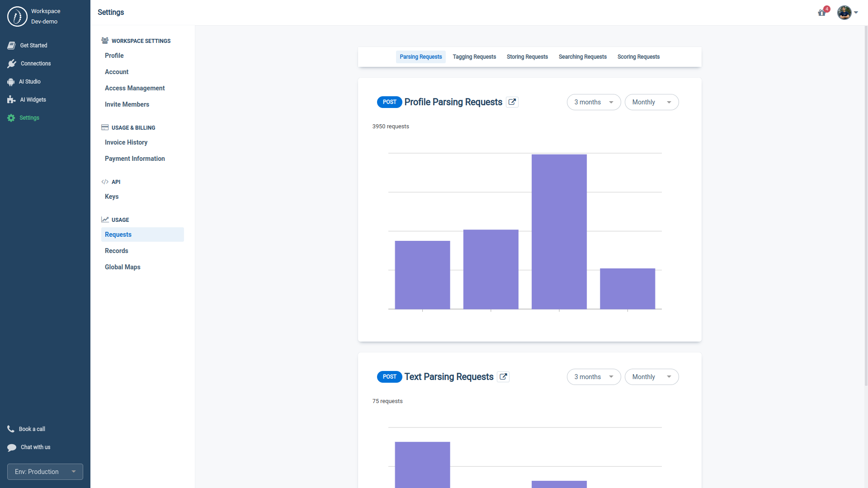This screenshot has height=488, width=868.
Task: Select the Scoring Requests tab
Action: coord(638,56)
